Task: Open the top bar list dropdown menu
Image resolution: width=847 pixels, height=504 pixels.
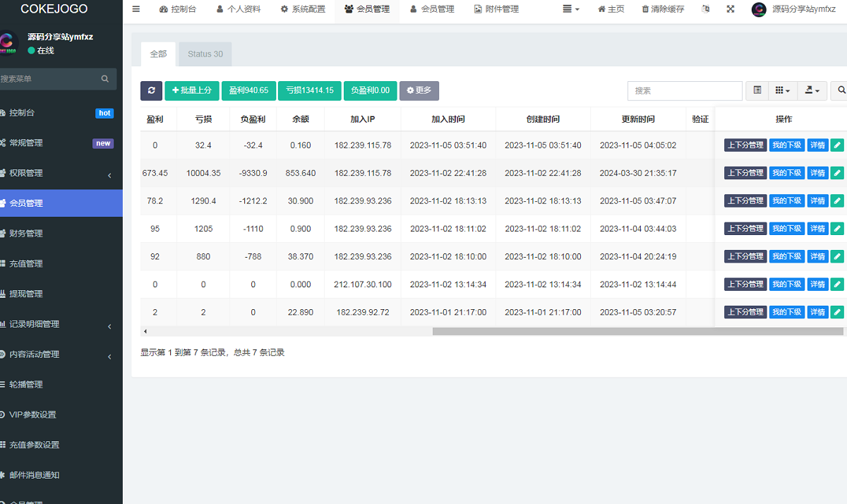Action: pos(571,9)
